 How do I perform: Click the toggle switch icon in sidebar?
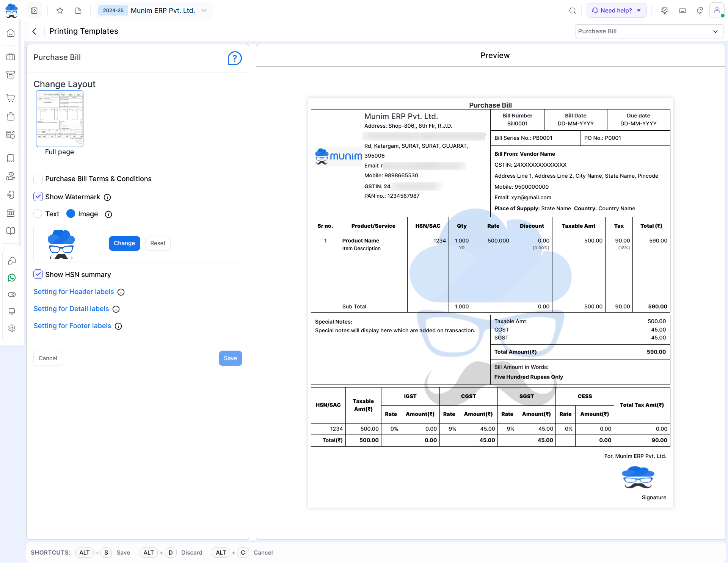coord(12,295)
